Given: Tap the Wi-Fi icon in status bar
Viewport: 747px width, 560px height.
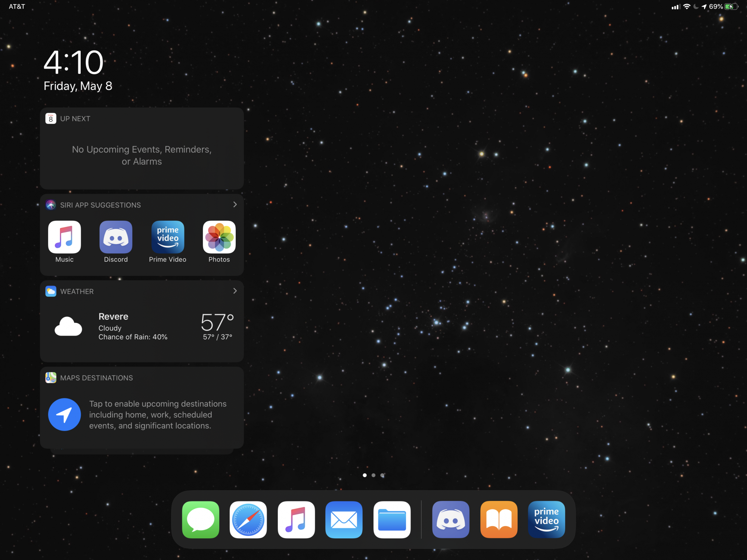Looking at the screenshot, I should (686, 7).
